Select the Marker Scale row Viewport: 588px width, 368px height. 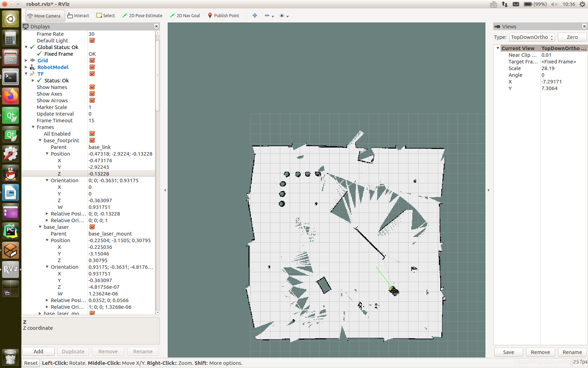88,107
